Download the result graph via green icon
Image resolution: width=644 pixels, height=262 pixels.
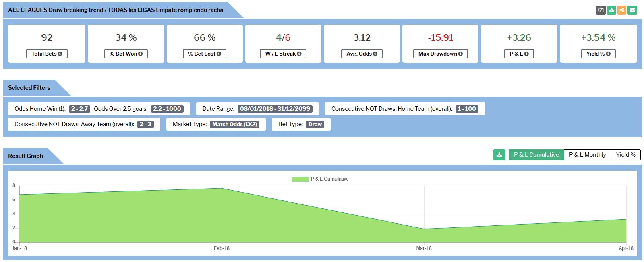click(x=499, y=155)
